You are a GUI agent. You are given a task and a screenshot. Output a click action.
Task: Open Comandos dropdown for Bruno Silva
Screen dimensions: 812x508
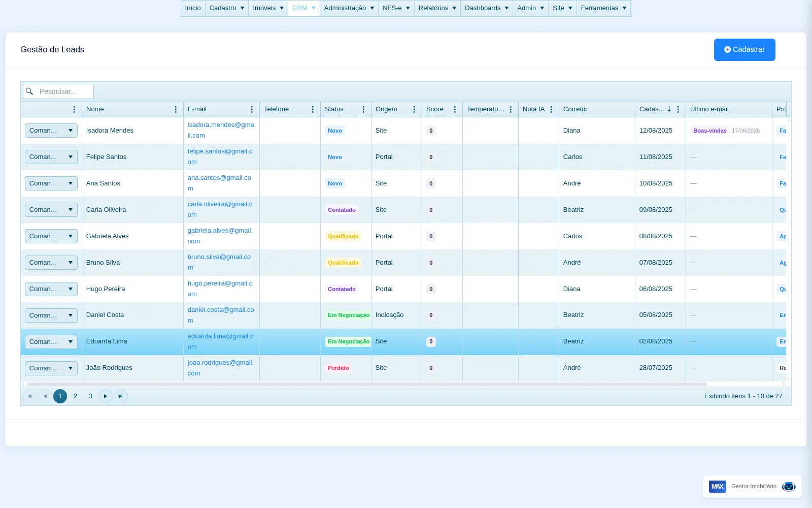(x=51, y=263)
